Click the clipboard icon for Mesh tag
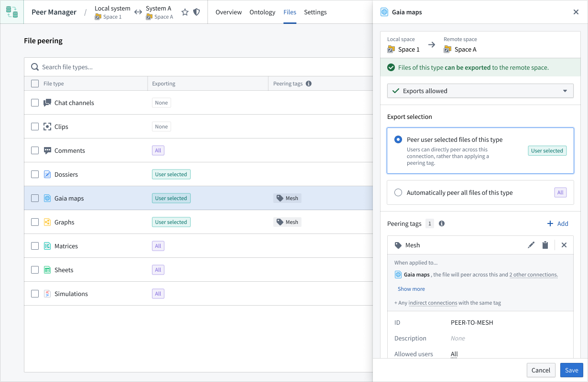This screenshot has height=382, width=588. point(545,245)
